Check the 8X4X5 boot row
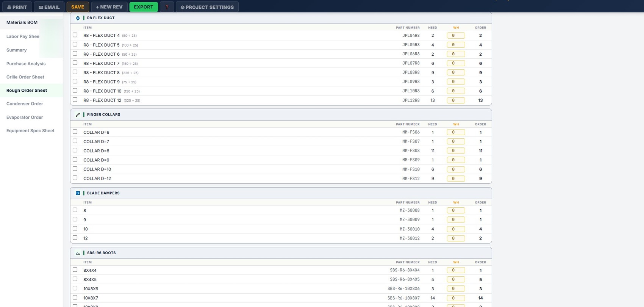The height and width of the screenshot is (307, 644). click(x=75, y=279)
